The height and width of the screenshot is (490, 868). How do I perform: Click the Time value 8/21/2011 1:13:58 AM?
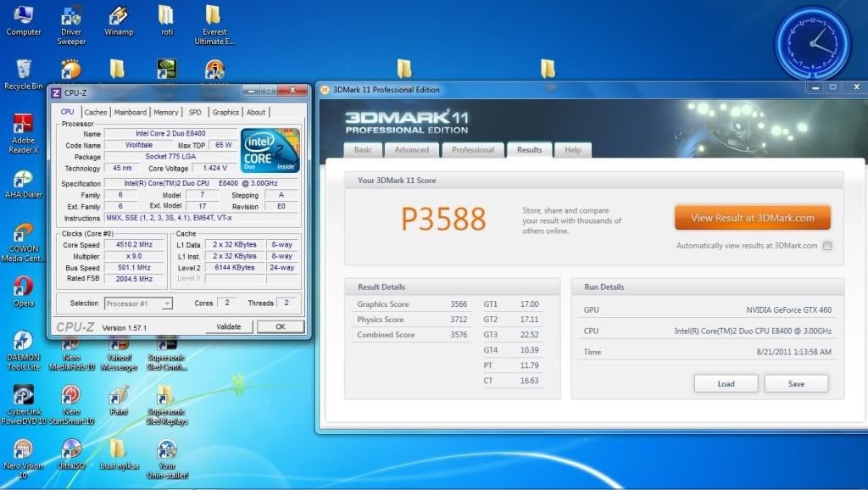coord(793,352)
